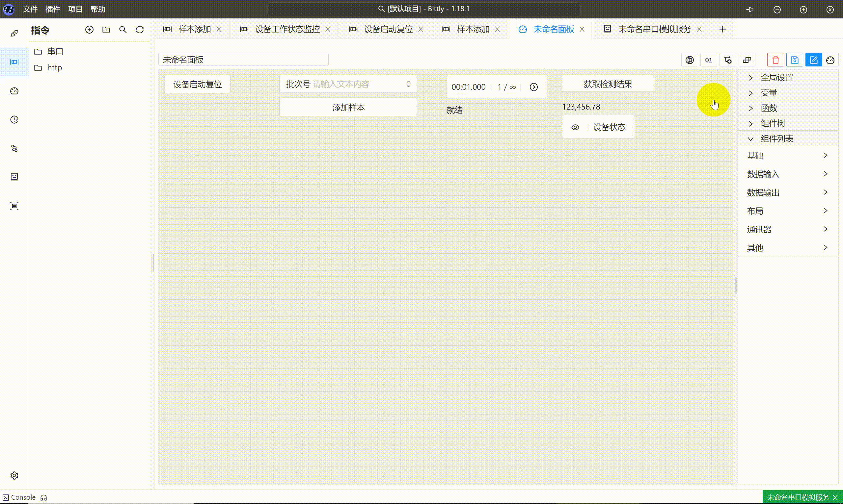Open the 插件 menu
The width and height of the screenshot is (843, 504).
pyautogui.click(x=53, y=9)
